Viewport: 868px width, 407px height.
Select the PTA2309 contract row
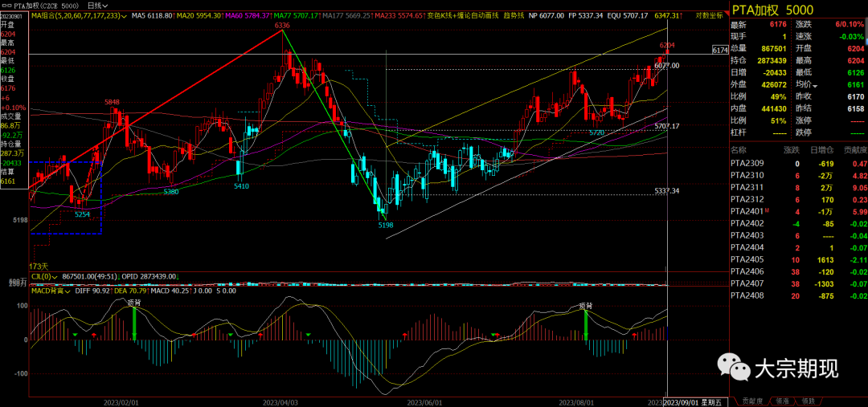pos(798,164)
